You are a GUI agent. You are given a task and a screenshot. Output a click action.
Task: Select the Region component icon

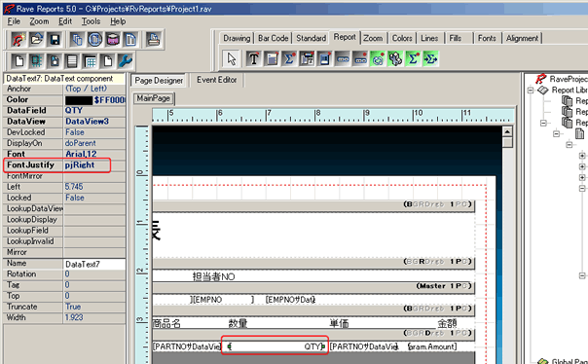coord(325,58)
